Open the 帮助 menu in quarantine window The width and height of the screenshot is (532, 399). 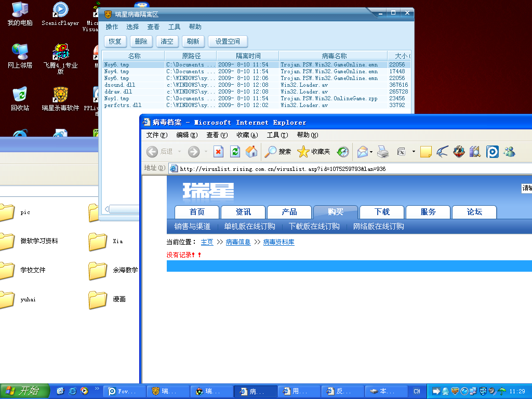[195, 27]
